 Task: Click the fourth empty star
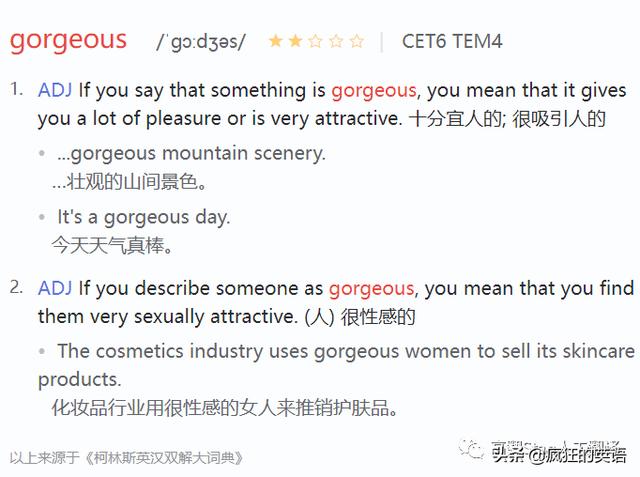[336, 41]
